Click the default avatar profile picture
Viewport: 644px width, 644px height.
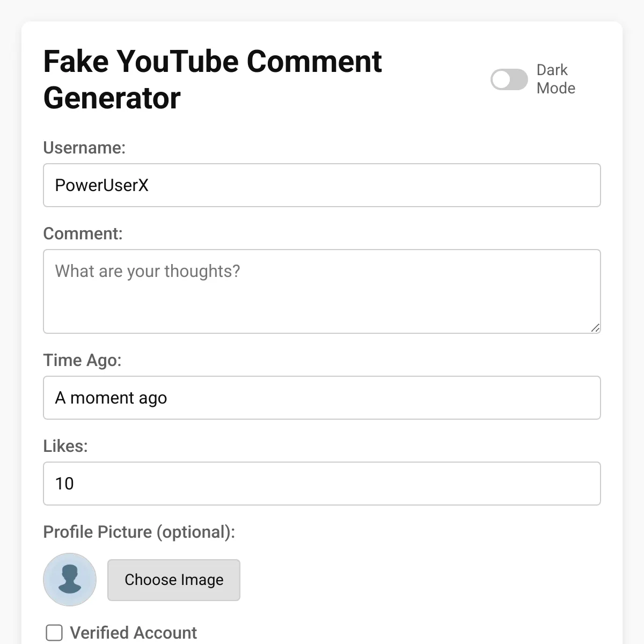pos(70,580)
